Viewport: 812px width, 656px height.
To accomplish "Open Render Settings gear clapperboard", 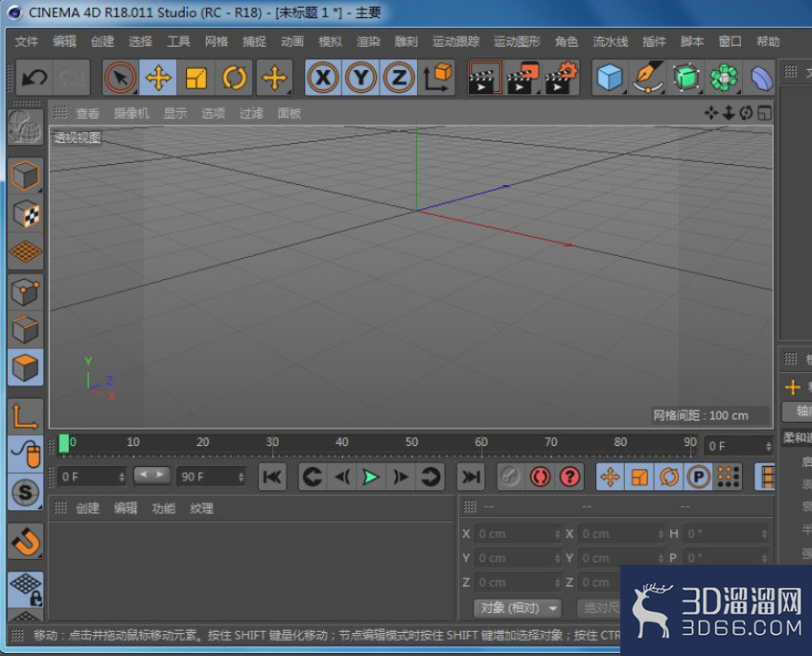I will [561, 78].
